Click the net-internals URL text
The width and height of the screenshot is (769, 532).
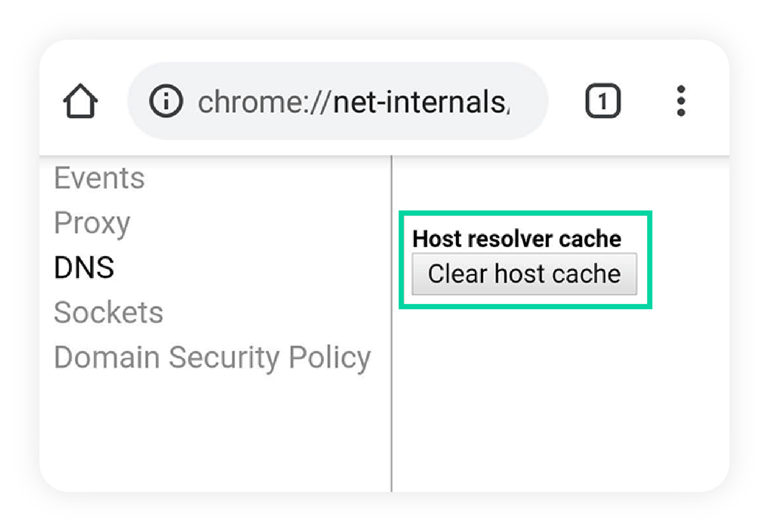(x=354, y=102)
